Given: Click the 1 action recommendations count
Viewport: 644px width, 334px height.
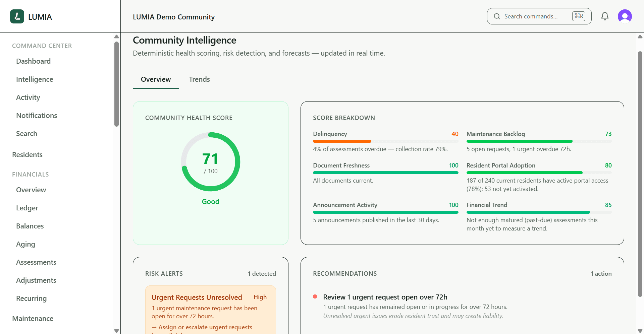Looking at the screenshot, I should [601, 274].
